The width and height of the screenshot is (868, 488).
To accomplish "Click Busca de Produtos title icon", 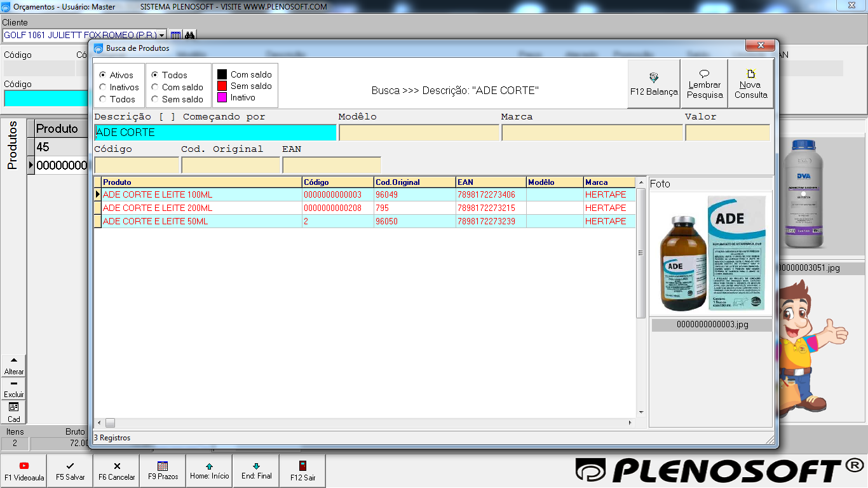I will (98, 48).
